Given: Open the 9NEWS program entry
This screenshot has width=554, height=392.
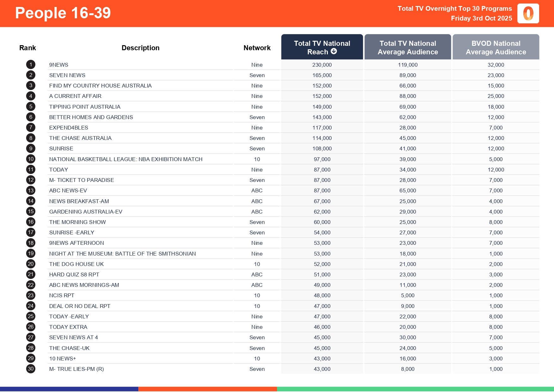Looking at the screenshot, I should (59, 64).
